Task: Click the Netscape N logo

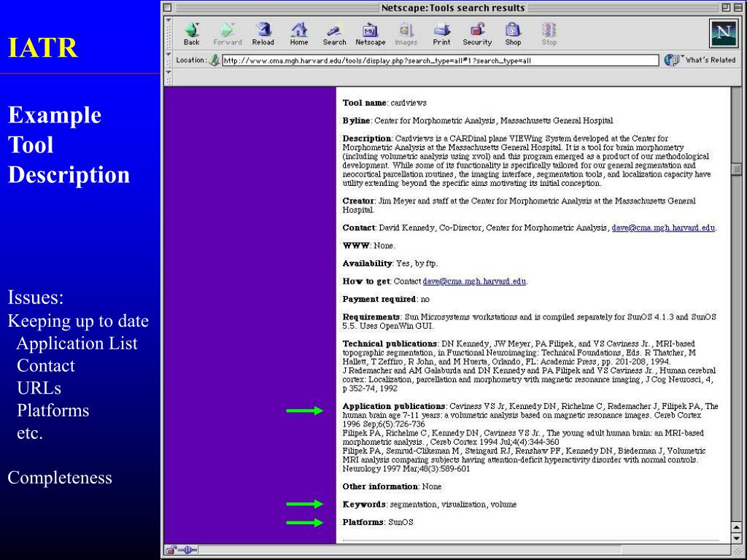Action: click(723, 33)
